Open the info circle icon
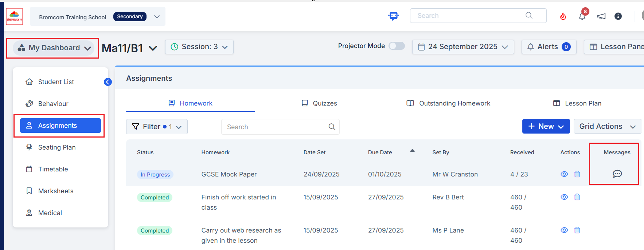The width and height of the screenshot is (644, 250). [x=618, y=16]
